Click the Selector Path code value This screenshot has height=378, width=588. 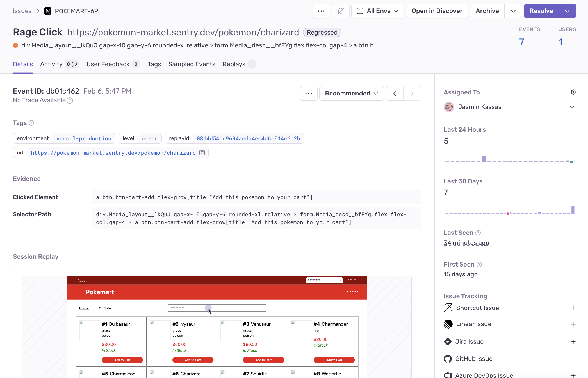point(256,218)
